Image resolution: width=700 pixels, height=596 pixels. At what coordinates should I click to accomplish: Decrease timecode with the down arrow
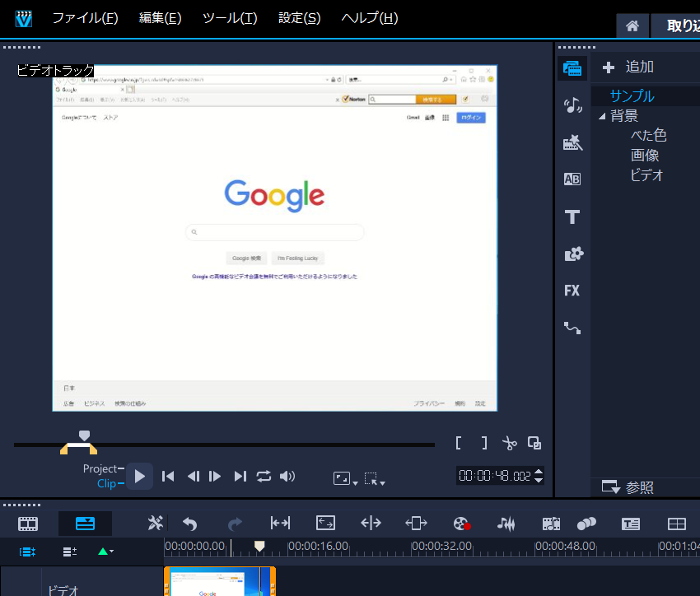(x=539, y=480)
